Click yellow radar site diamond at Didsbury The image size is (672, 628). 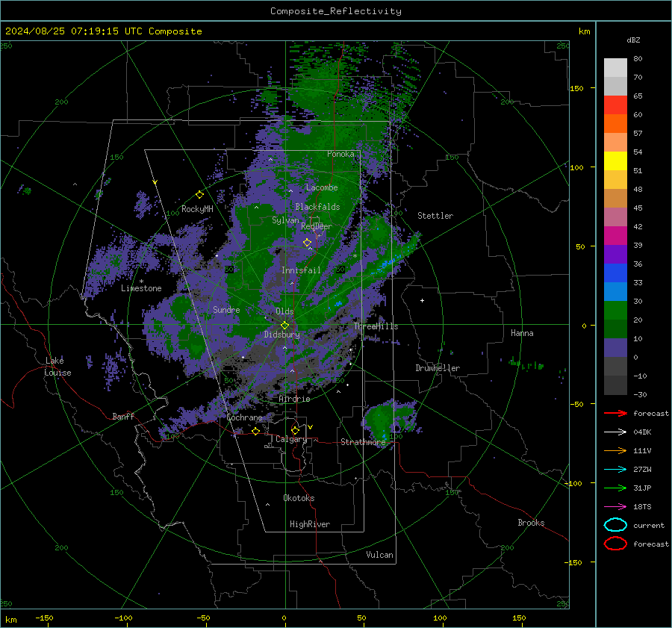284,326
